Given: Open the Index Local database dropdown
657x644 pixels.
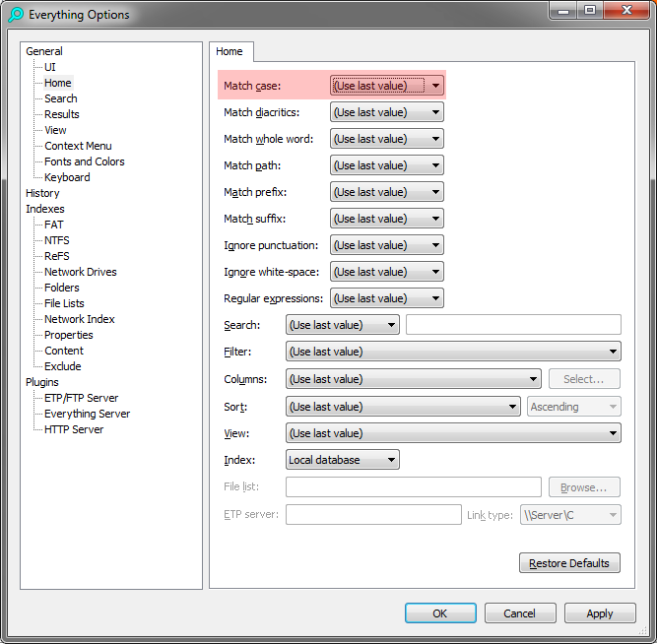Looking at the screenshot, I should (343, 460).
